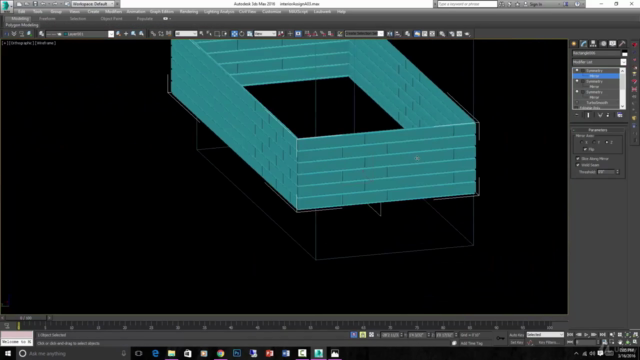Open the Create command panel tab

point(574,44)
